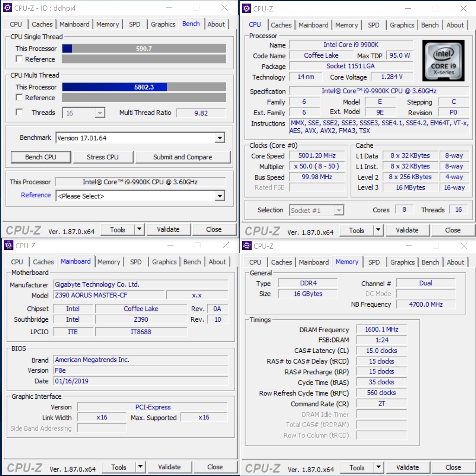Click the CPU-Z title bar icon of the Processor window
The width and height of the screenshot is (476, 476).
point(246,8)
